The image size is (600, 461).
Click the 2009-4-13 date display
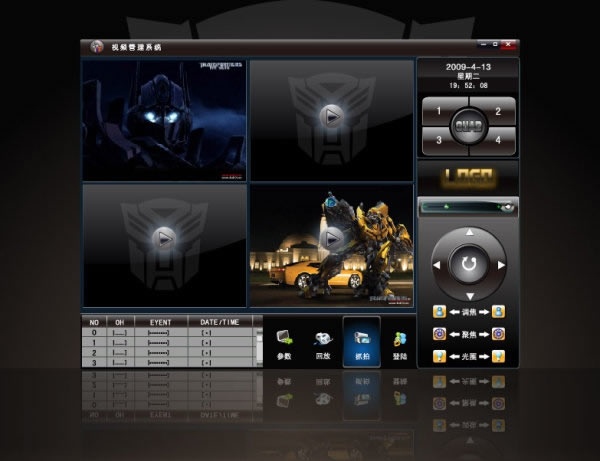[x=468, y=67]
